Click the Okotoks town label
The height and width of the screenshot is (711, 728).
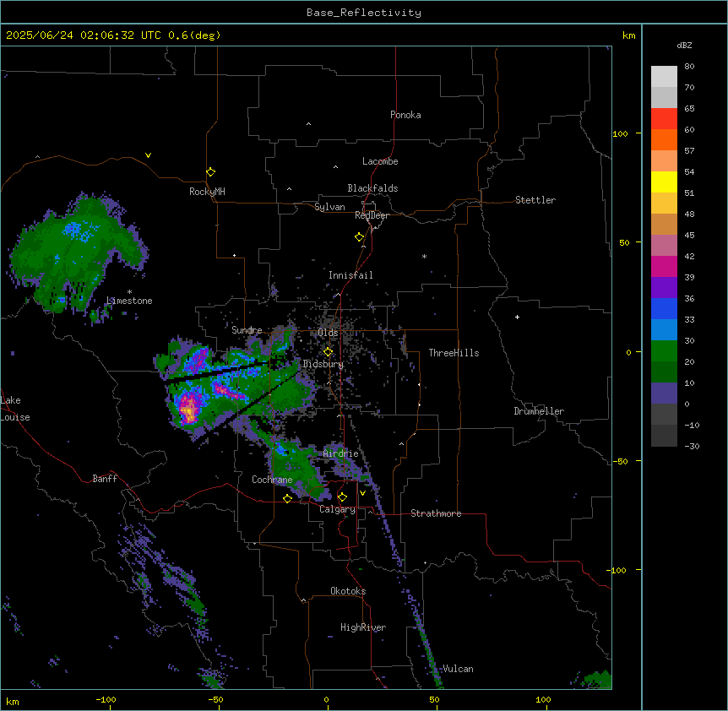(348, 591)
